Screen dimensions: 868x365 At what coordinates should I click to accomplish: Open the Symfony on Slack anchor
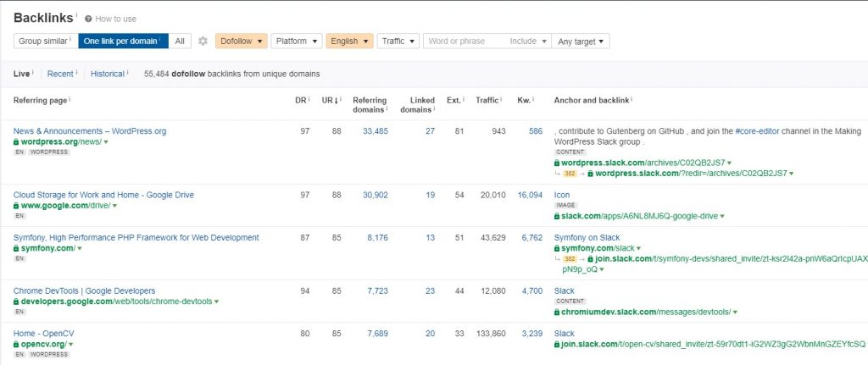click(x=587, y=237)
